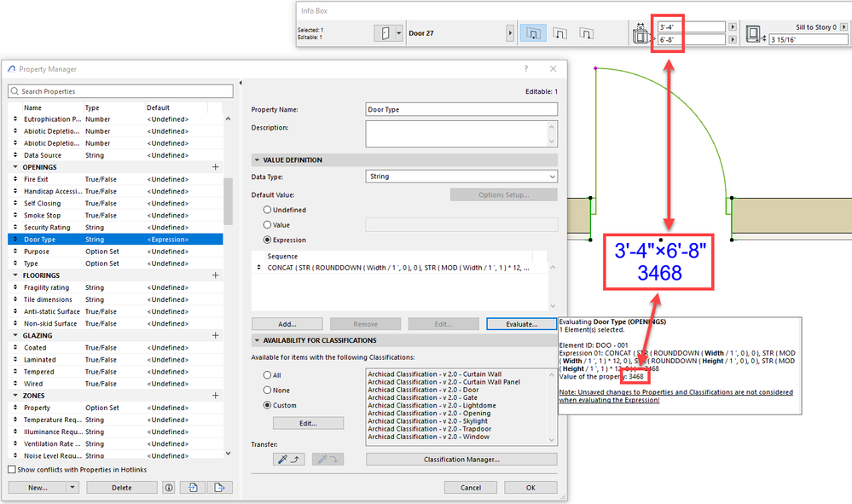Image resolution: width=852 pixels, height=504 pixels.
Task: Click the inject transfer syringe icon
Action: click(327, 460)
